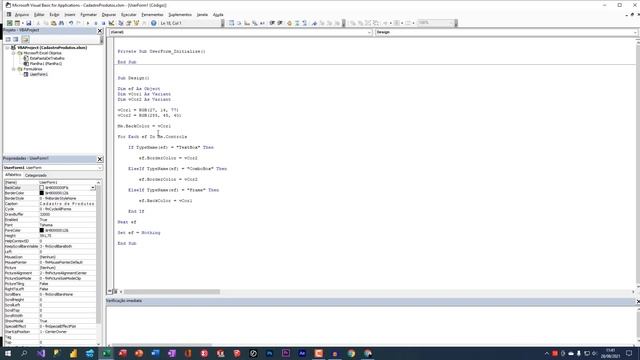Click the notification center icon in tray
The width and height of the screenshot is (640, 360).
coord(629,353)
